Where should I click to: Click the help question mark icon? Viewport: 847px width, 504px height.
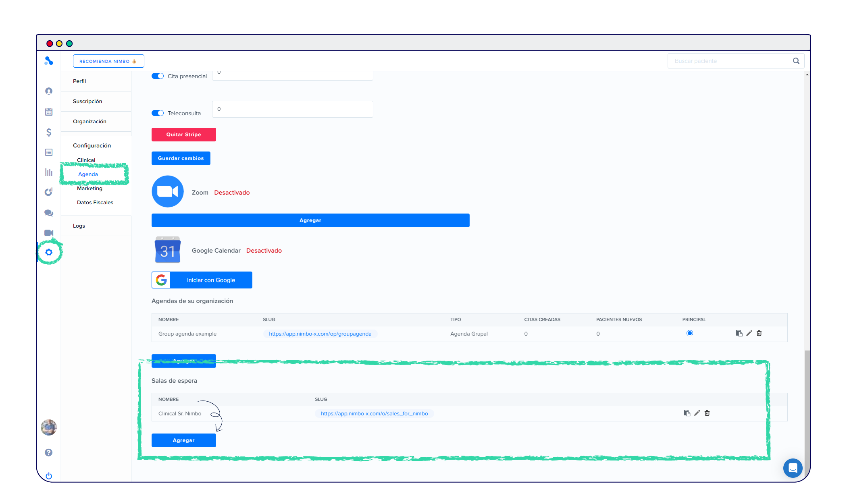tap(49, 452)
